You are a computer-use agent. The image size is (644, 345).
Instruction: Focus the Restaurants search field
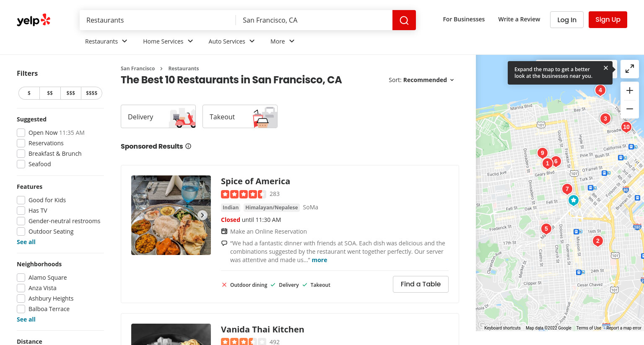158,20
